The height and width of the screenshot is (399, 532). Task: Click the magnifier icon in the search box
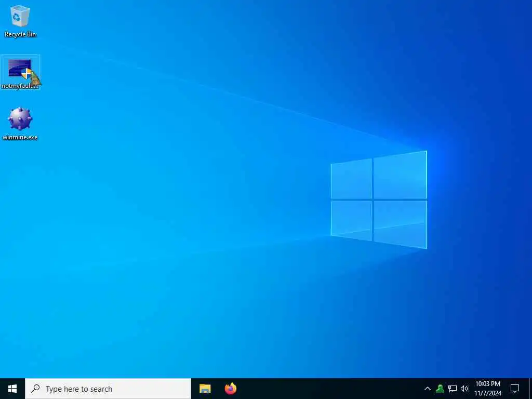[35, 389]
